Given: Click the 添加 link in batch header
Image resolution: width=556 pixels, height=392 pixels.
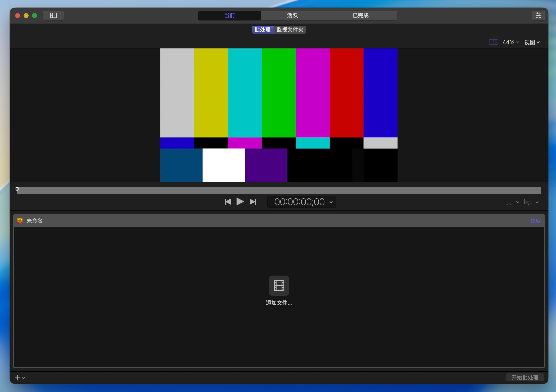Looking at the screenshot, I should [535, 221].
